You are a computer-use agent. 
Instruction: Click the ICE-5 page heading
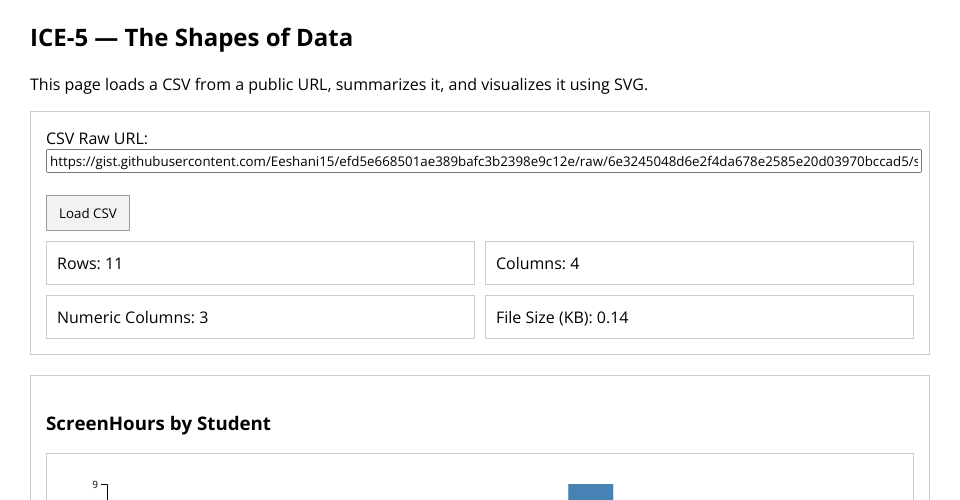click(x=191, y=39)
